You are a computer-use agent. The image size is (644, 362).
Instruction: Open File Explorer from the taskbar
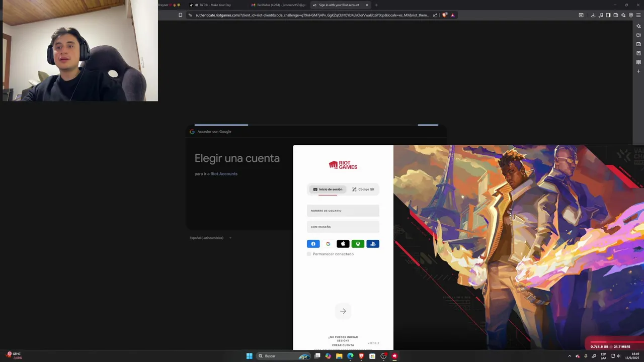click(339, 356)
